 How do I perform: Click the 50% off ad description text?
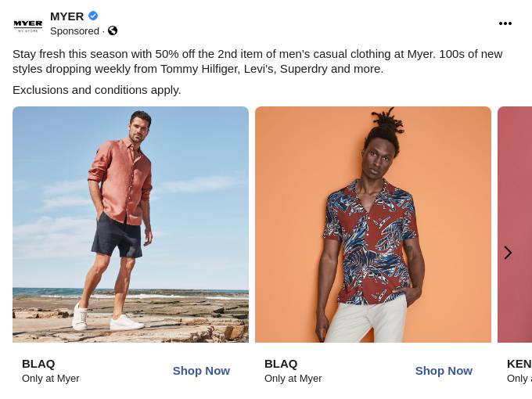click(257, 61)
